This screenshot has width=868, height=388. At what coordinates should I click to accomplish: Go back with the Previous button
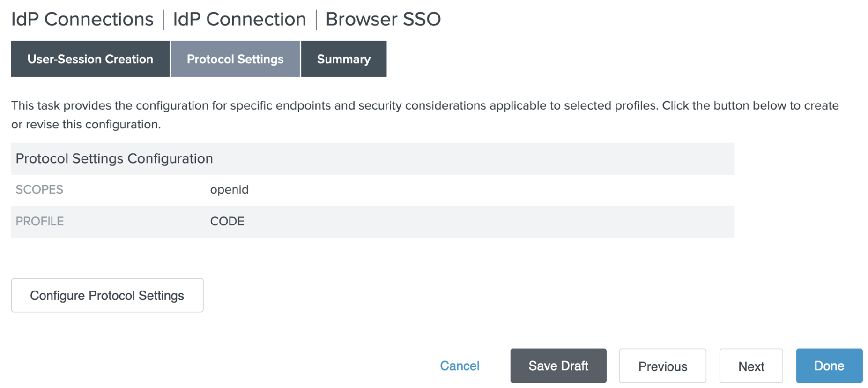tap(662, 366)
